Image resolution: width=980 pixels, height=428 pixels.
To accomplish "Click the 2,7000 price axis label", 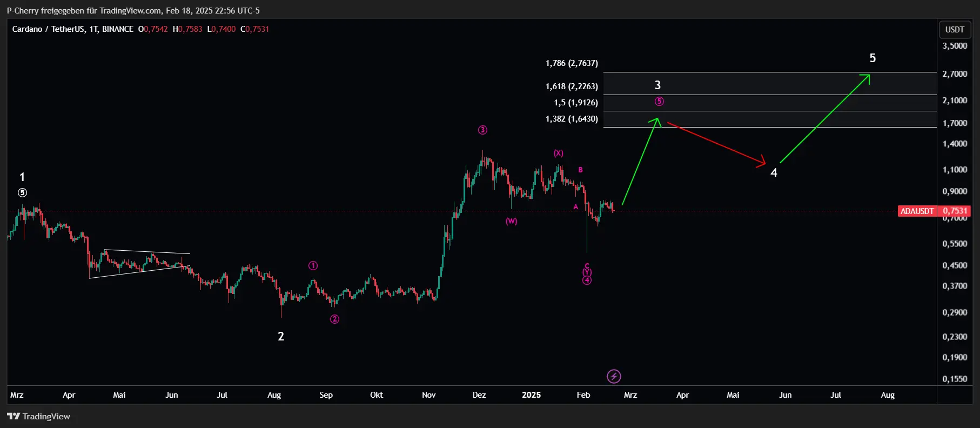I will pos(955,74).
